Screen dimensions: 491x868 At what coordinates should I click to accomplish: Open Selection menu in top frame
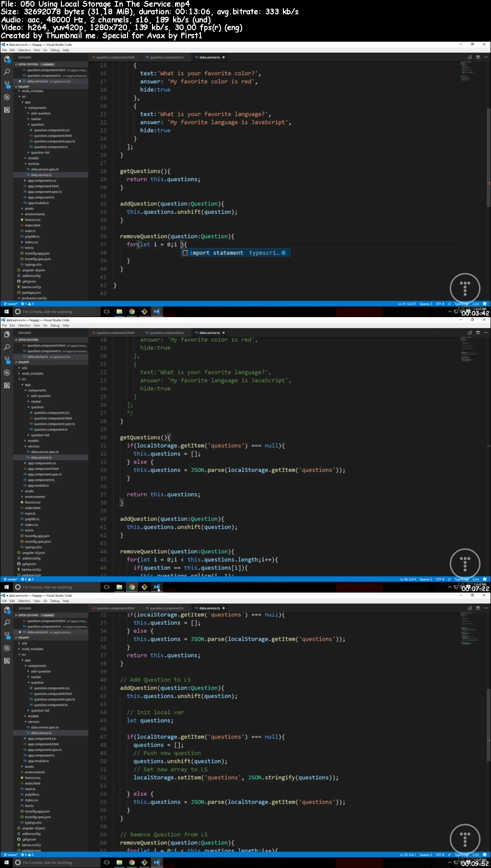pyautogui.click(x=24, y=50)
